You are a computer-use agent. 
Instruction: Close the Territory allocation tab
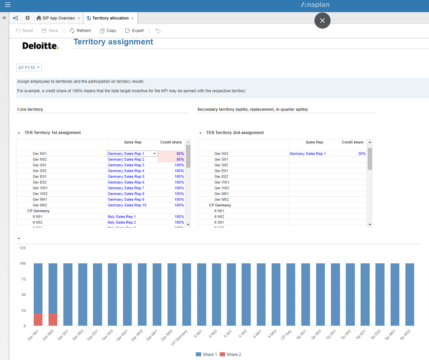[132, 18]
